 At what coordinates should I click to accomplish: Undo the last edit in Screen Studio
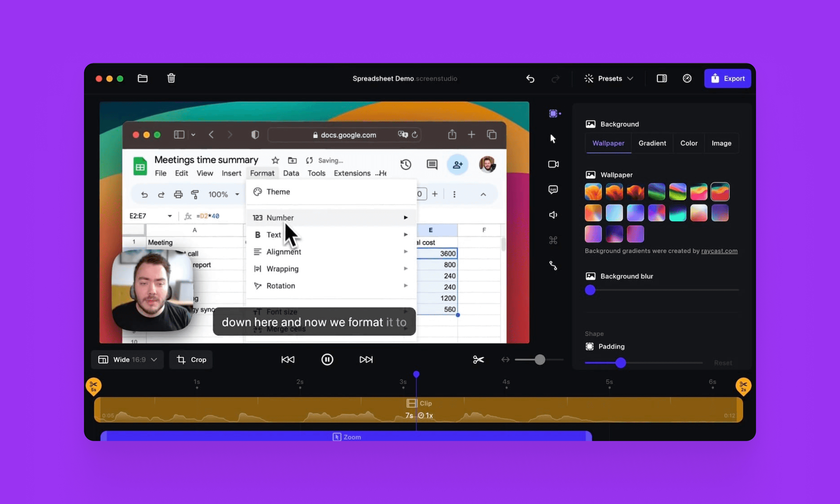(x=530, y=79)
